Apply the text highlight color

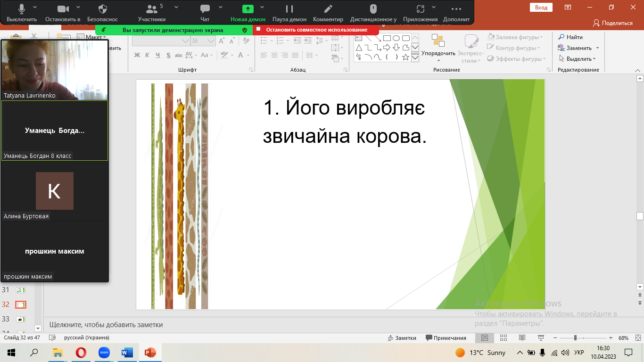pos(225,55)
